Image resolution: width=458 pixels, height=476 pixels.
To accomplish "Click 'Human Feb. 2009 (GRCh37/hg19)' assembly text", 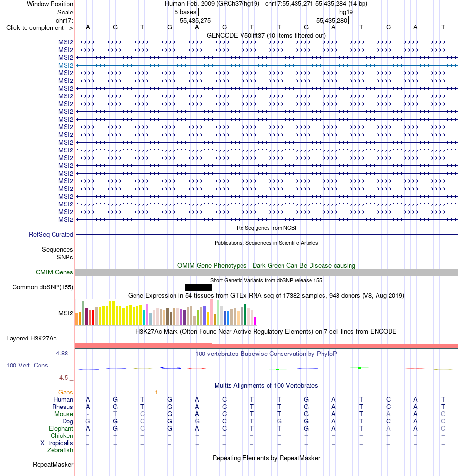I will (212, 4).
